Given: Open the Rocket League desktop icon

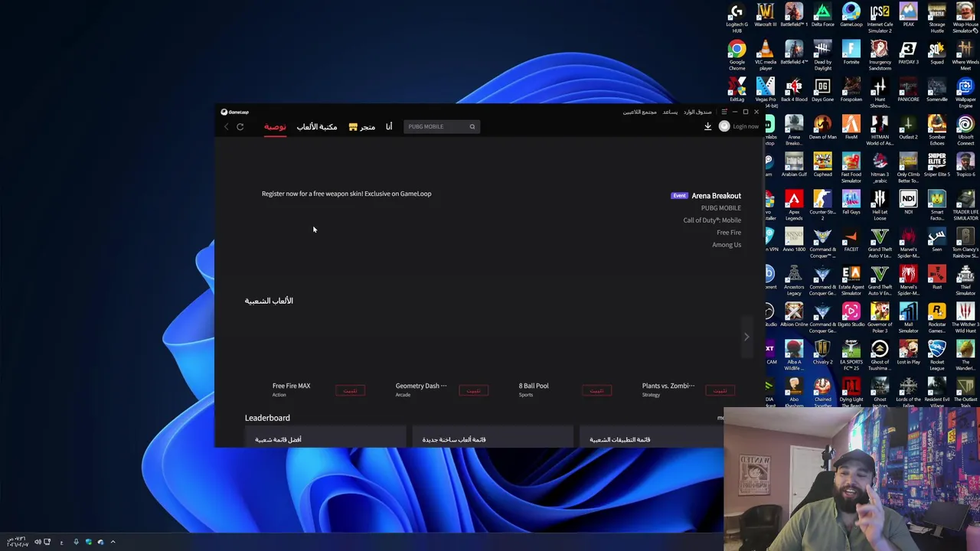Looking at the screenshot, I should click(937, 356).
